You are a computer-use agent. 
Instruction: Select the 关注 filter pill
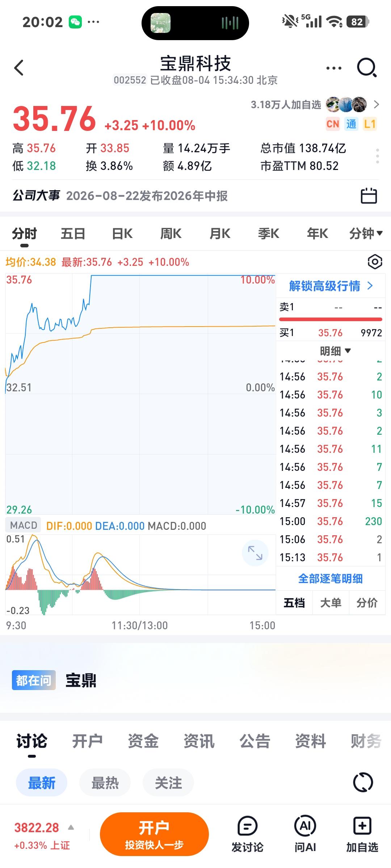pyautogui.click(x=168, y=783)
